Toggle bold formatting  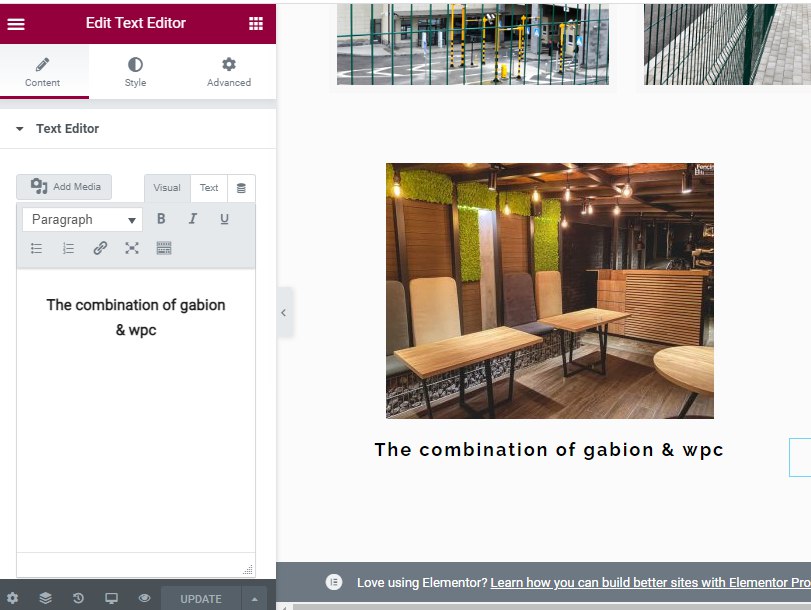pos(161,219)
